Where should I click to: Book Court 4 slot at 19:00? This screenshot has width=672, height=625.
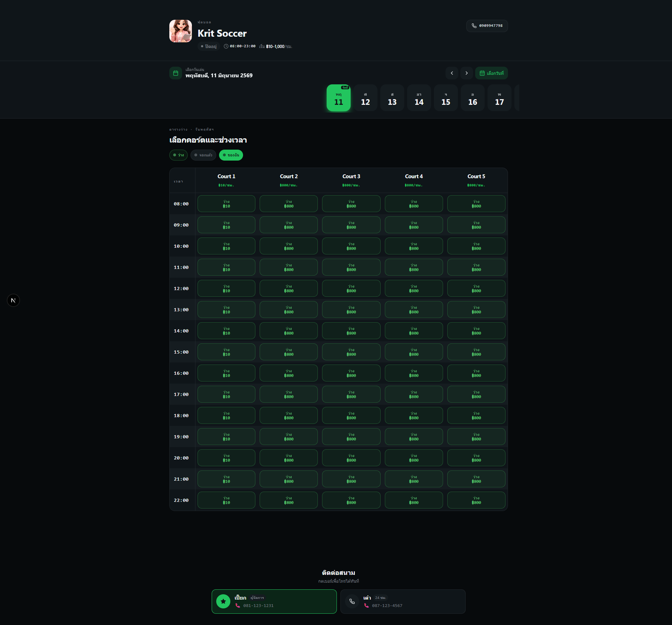coord(414,437)
